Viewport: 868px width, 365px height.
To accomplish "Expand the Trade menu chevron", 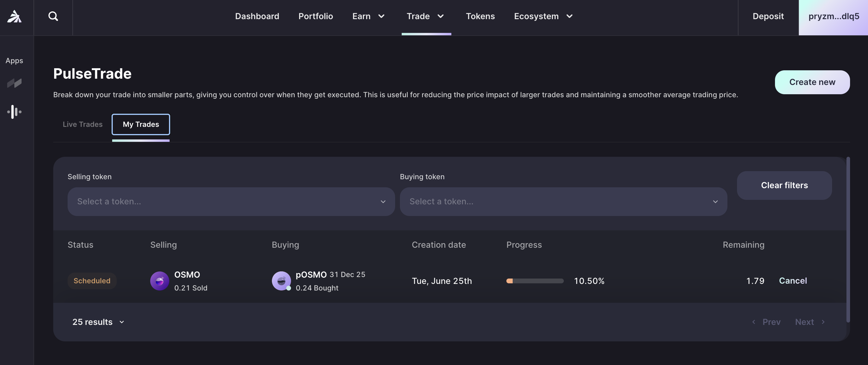I will (440, 16).
